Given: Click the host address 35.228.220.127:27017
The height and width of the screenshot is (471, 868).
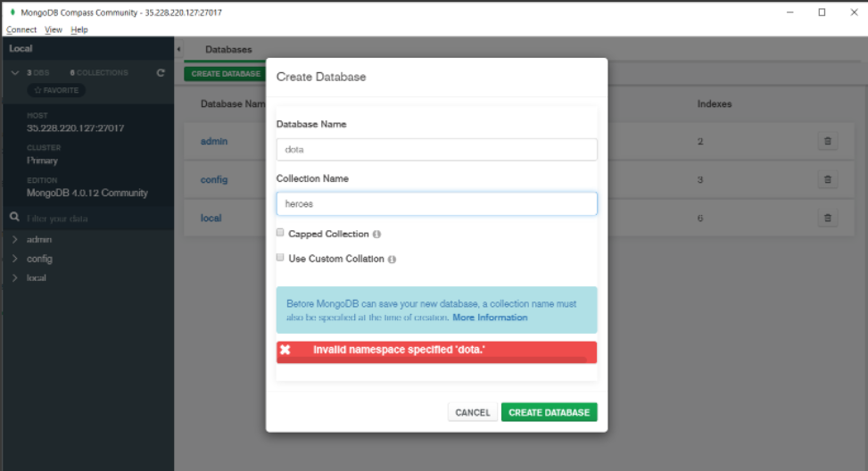Looking at the screenshot, I should point(75,128).
